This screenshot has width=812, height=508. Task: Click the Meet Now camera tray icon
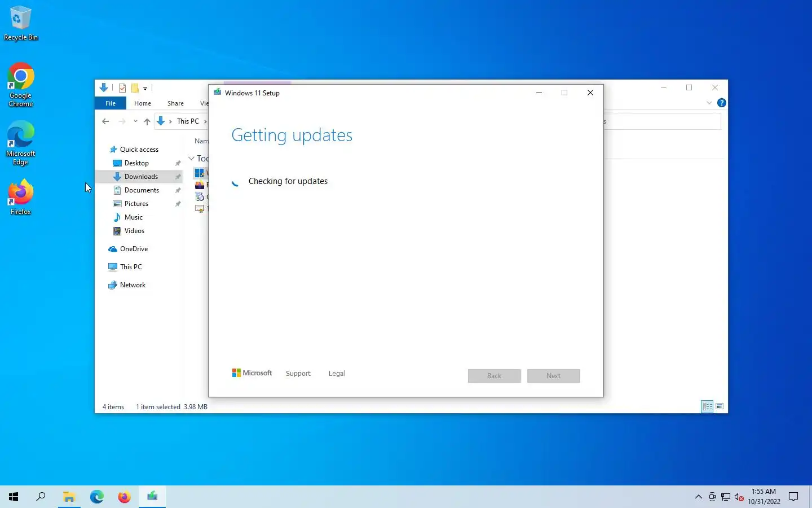[x=712, y=497]
